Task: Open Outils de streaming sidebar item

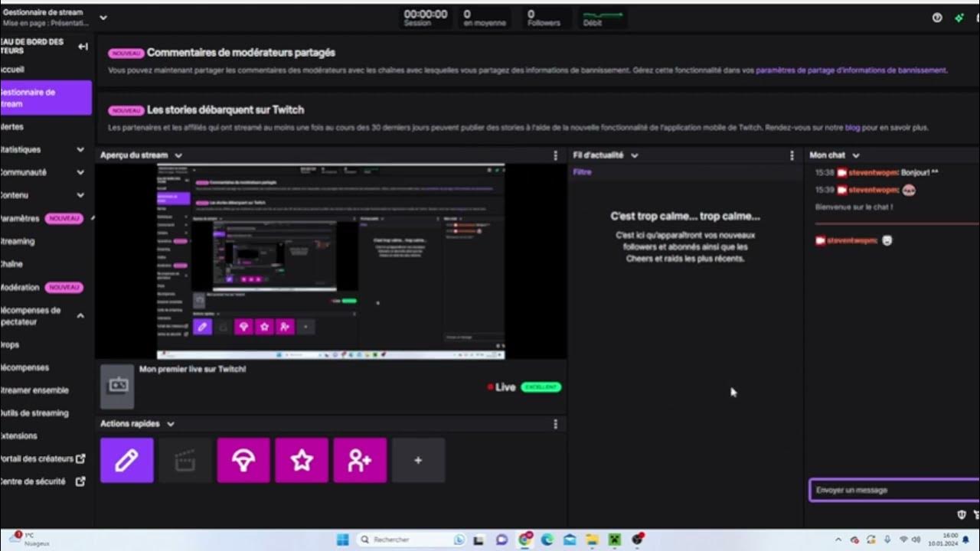Action: pos(34,413)
